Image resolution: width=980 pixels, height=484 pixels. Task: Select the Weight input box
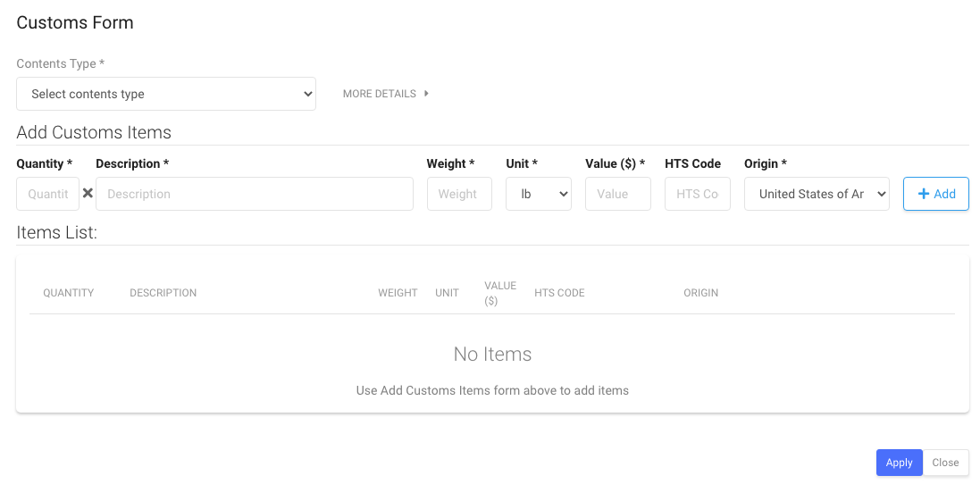click(458, 194)
